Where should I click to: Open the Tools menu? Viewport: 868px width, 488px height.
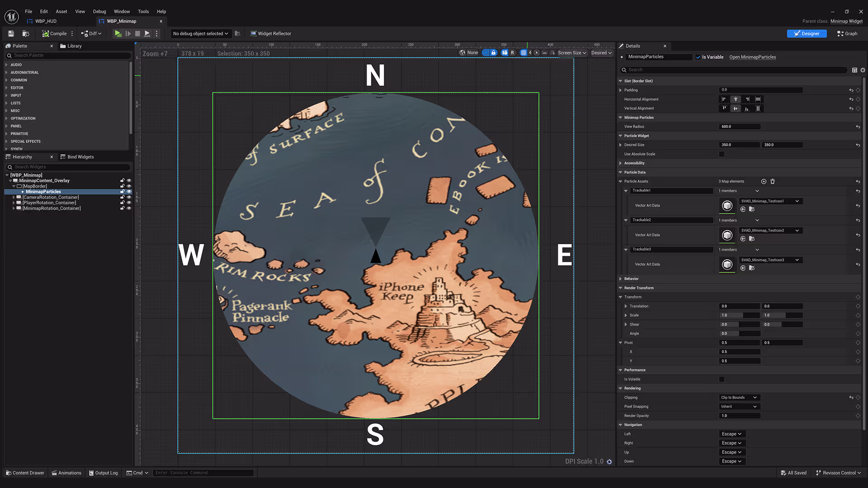tap(143, 11)
